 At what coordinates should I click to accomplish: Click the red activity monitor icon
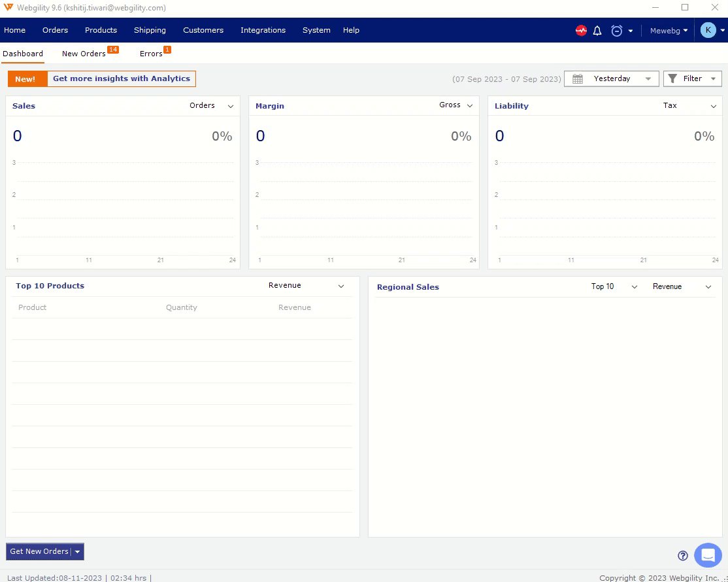click(x=581, y=31)
